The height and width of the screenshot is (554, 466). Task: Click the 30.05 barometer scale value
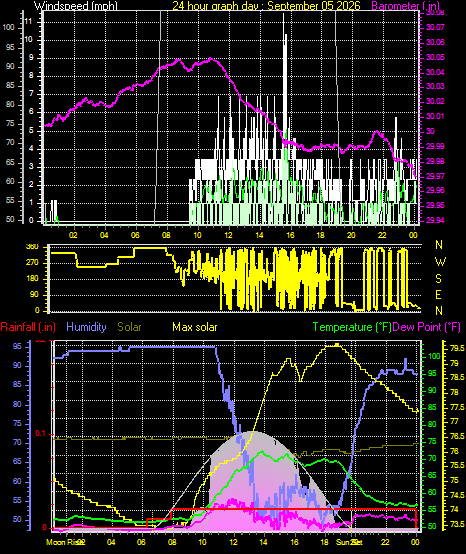point(435,57)
